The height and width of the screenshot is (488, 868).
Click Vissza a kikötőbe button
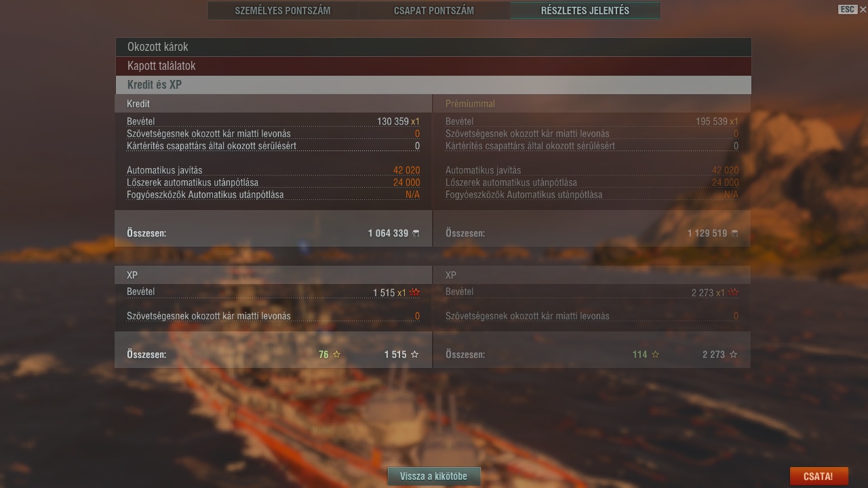tap(434, 476)
